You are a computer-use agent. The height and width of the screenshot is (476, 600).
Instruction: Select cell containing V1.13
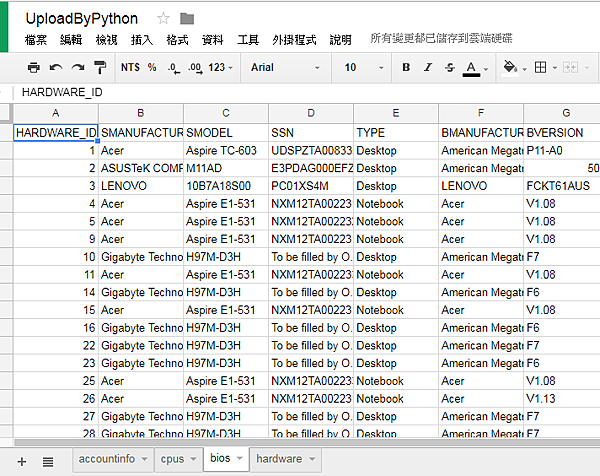pyautogui.click(x=562, y=399)
